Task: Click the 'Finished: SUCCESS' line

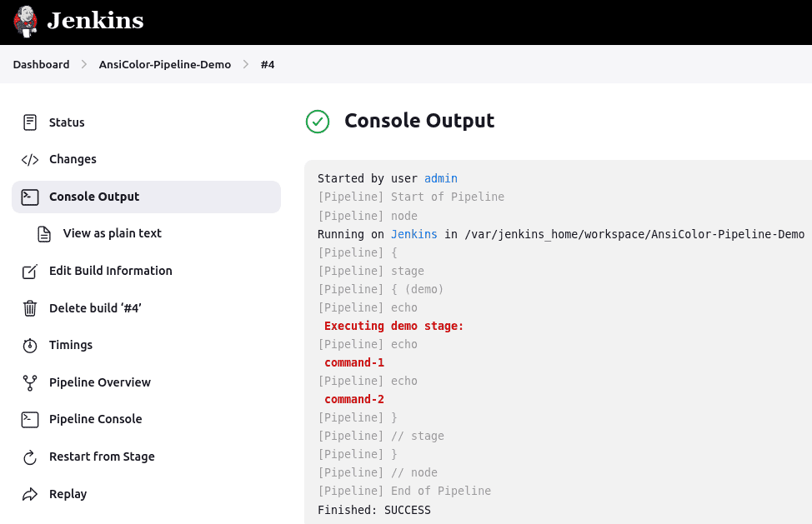Action: (373, 510)
